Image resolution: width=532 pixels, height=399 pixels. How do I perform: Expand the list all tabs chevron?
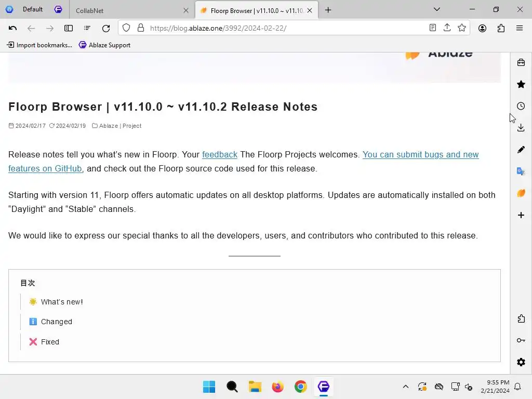click(437, 9)
